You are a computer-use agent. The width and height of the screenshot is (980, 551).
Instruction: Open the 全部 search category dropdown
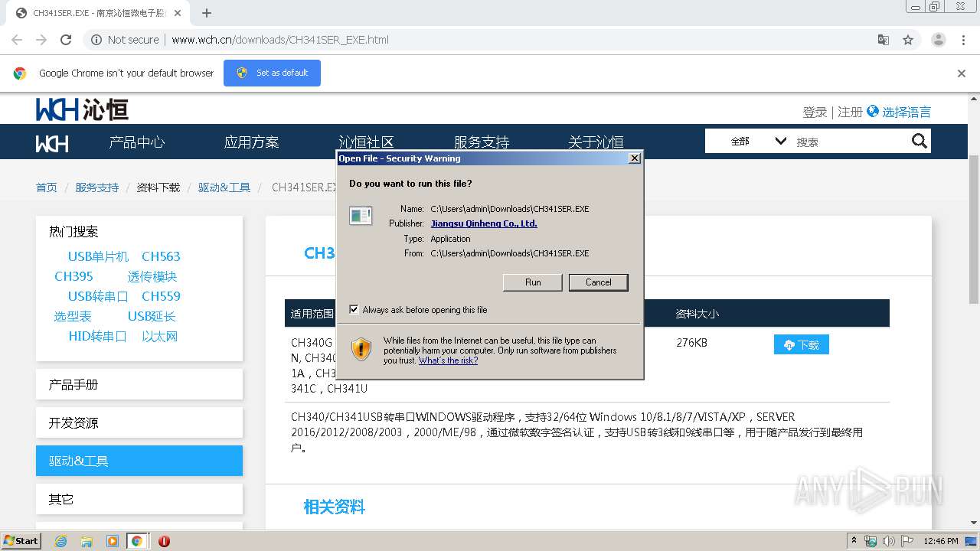[758, 141]
